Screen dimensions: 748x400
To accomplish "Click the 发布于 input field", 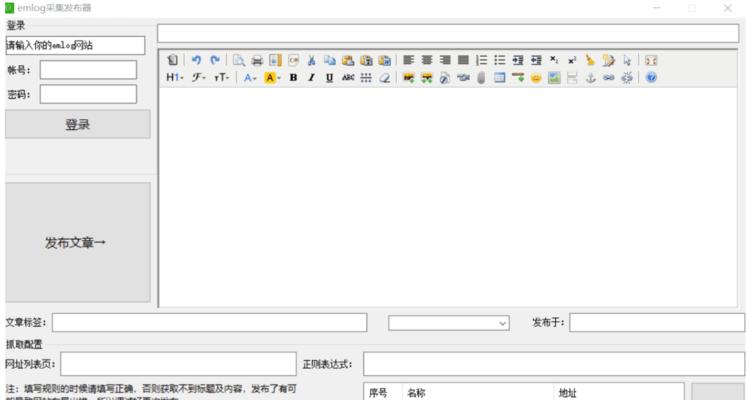I will pyautogui.click(x=656, y=323).
